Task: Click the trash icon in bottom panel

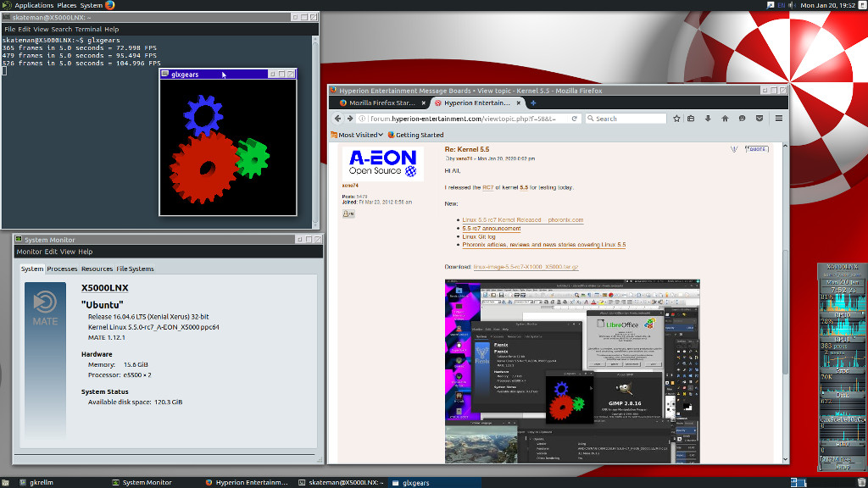Action: 861,482
